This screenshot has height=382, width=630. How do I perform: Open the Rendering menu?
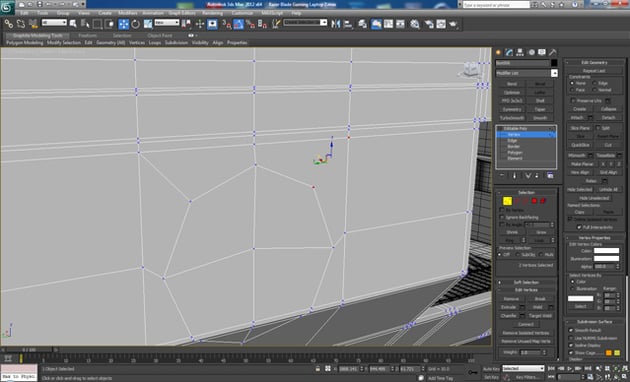tap(213, 13)
